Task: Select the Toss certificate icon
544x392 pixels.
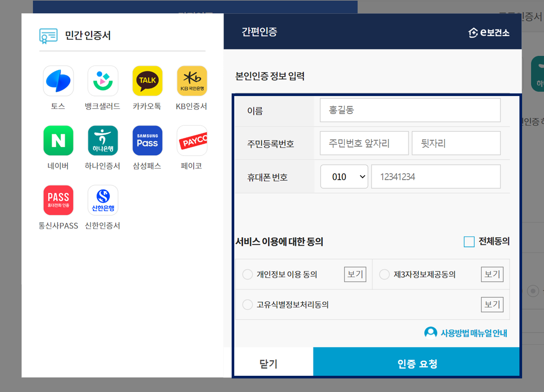Action: tap(58, 81)
